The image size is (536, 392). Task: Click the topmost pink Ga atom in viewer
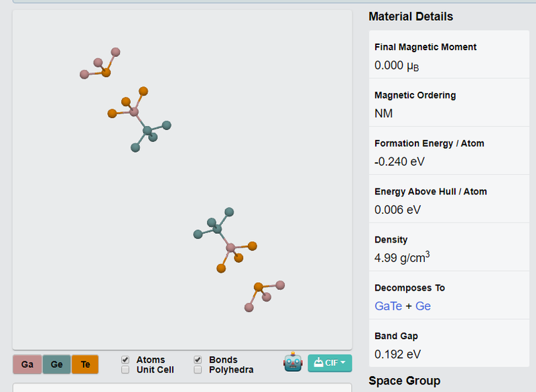pos(115,52)
